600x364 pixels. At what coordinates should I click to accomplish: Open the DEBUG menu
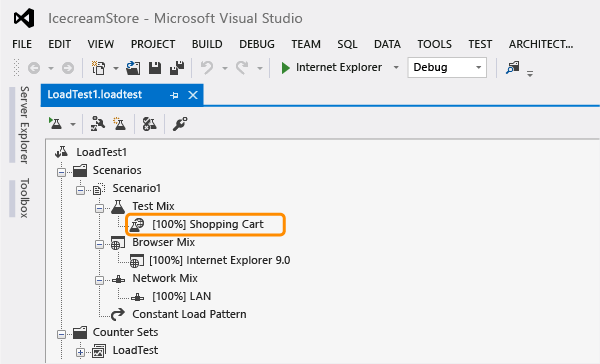coord(257,44)
